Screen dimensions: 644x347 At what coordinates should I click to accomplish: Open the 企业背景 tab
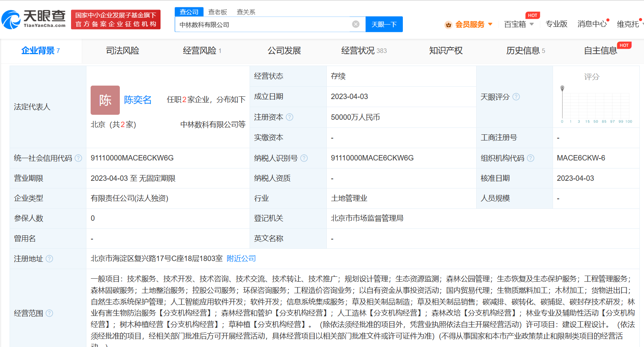[x=41, y=51]
